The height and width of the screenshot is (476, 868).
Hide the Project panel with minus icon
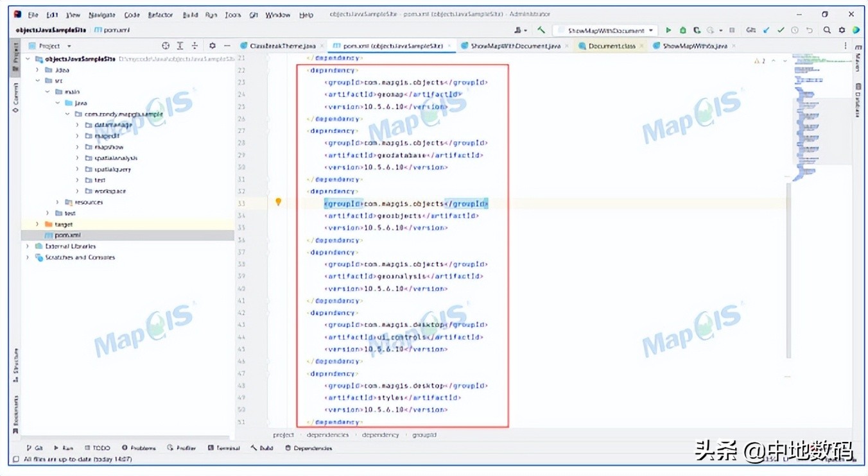coord(227,46)
